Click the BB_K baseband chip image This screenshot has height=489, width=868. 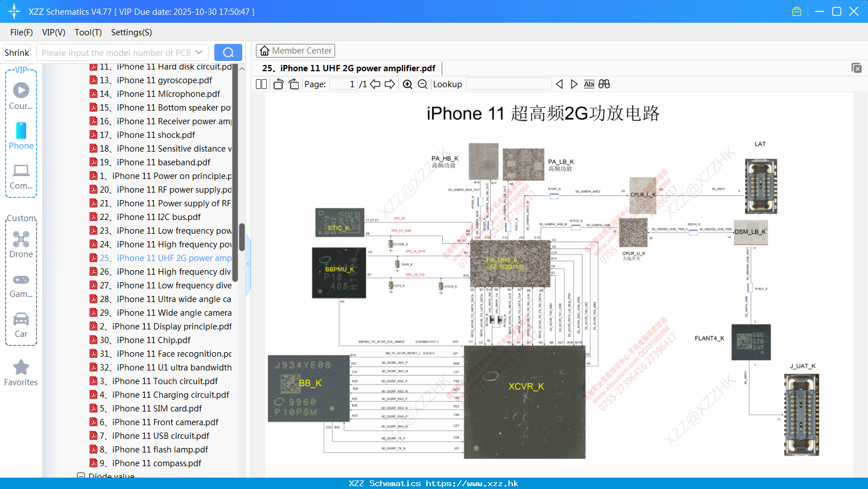(308, 389)
